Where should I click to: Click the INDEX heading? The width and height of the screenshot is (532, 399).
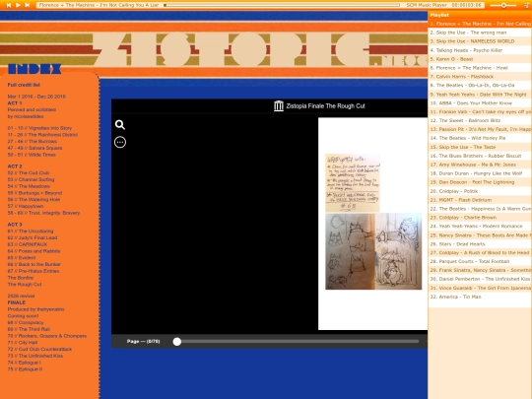(x=34, y=69)
